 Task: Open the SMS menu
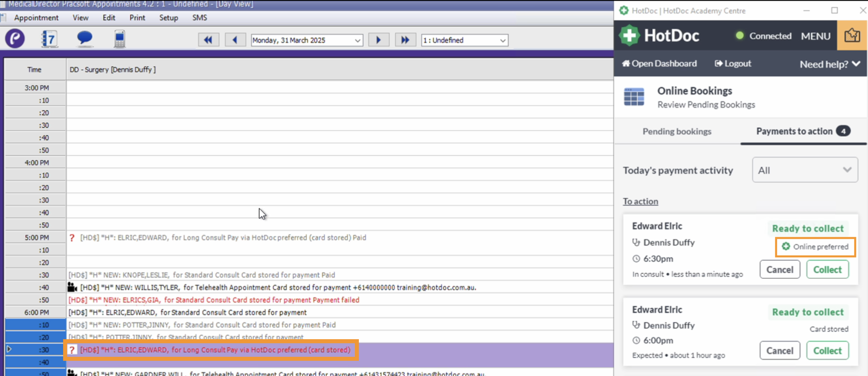coord(199,18)
